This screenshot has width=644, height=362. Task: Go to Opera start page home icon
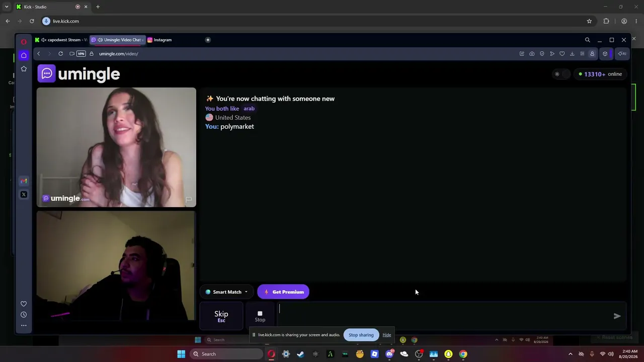point(24,55)
